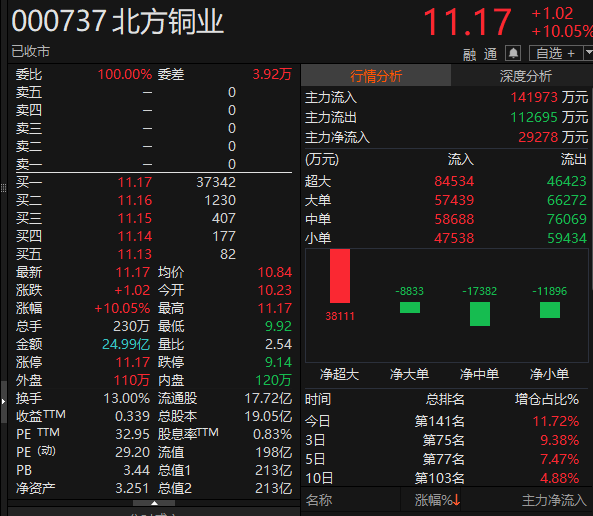Click the 均价 value 10.84

tap(275, 272)
